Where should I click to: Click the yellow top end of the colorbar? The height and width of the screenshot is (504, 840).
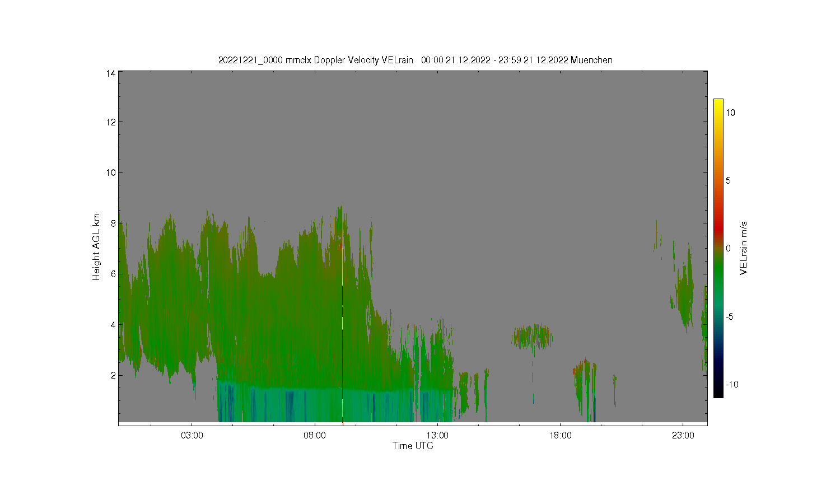pos(718,104)
